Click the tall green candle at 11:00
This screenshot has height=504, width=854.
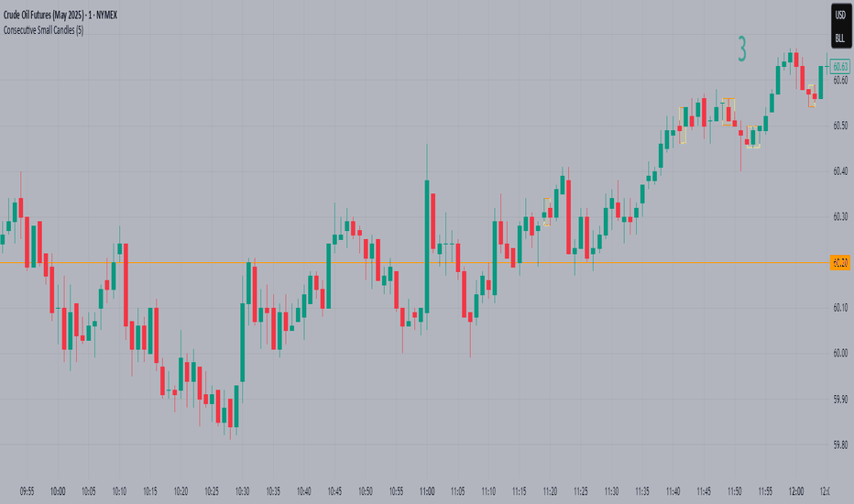(427, 247)
